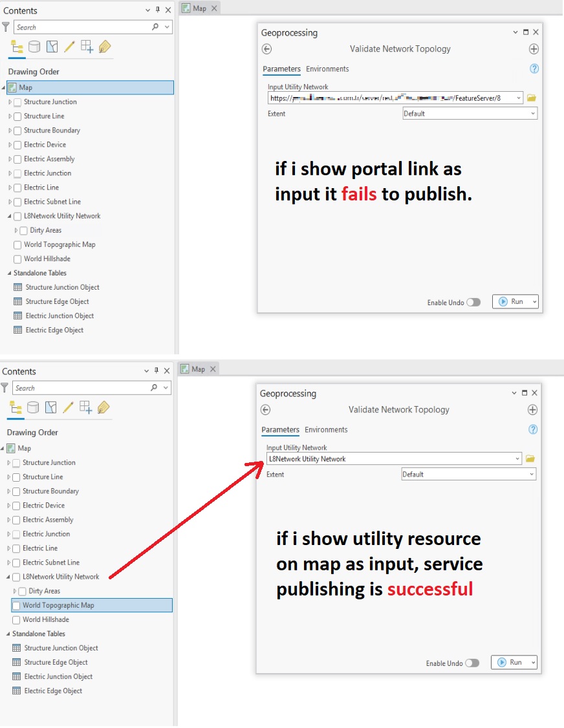The height and width of the screenshot is (728, 564).
Task: Check the Electric Device layer visibility
Action: pyautogui.click(x=17, y=144)
